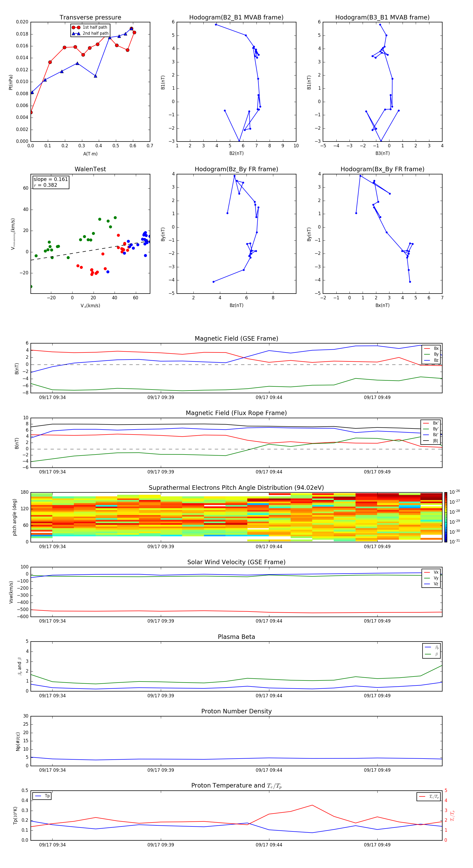Select the "Bz(nT)" x-axis label
Screen dimensions: 473x868
[236, 305]
